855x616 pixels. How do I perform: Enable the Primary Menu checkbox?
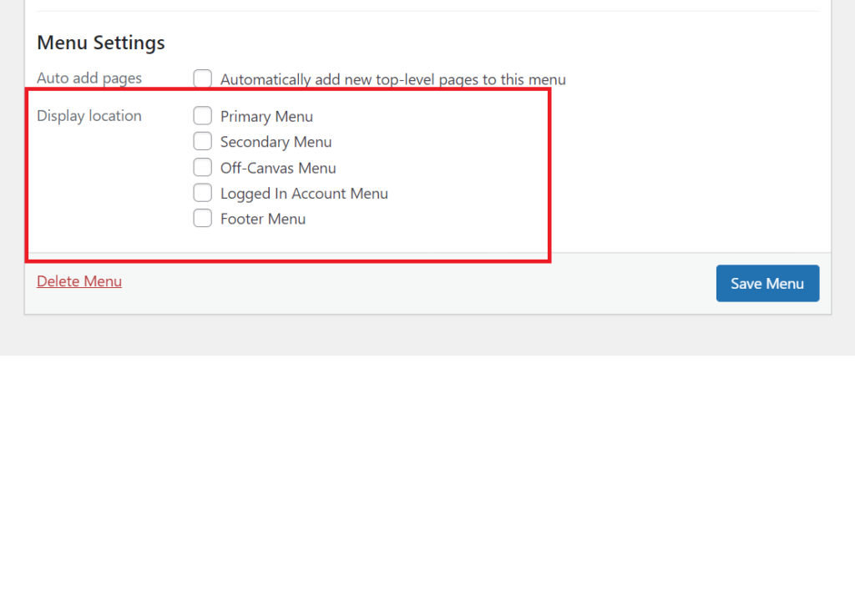coord(202,116)
